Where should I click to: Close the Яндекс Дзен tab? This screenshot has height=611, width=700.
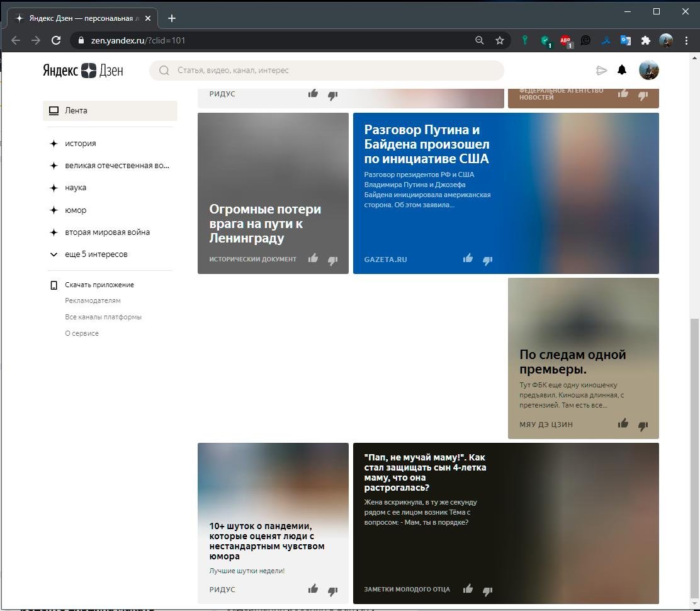[x=148, y=18]
